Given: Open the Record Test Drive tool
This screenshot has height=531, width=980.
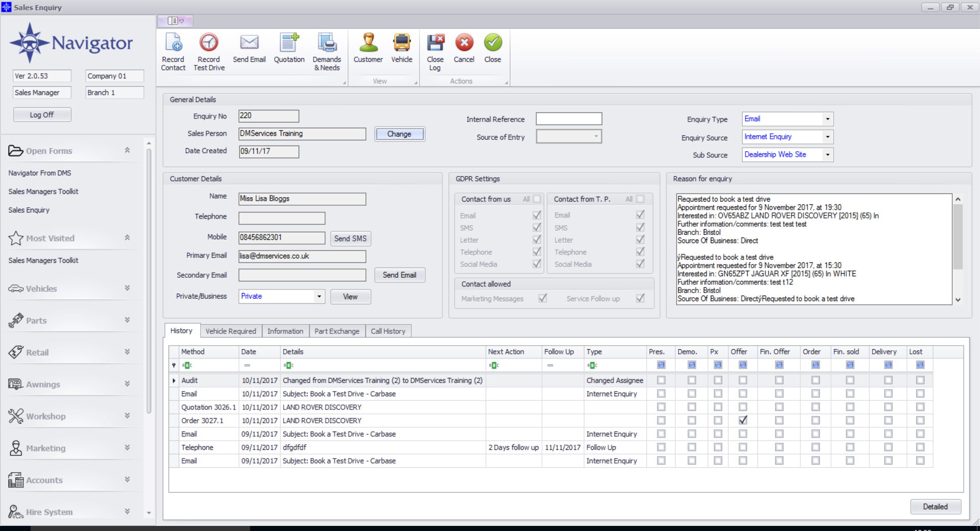Looking at the screenshot, I should tap(209, 43).
